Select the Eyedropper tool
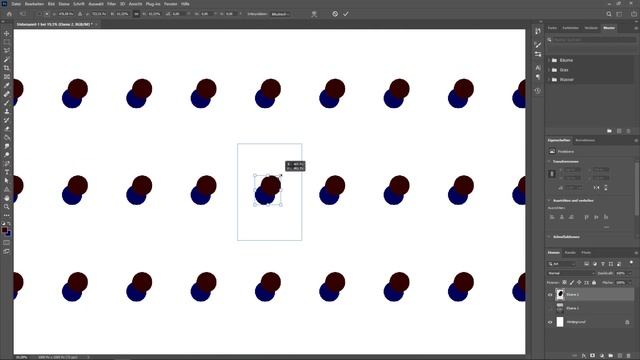The height and width of the screenshot is (360, 640). click(7, 85)
